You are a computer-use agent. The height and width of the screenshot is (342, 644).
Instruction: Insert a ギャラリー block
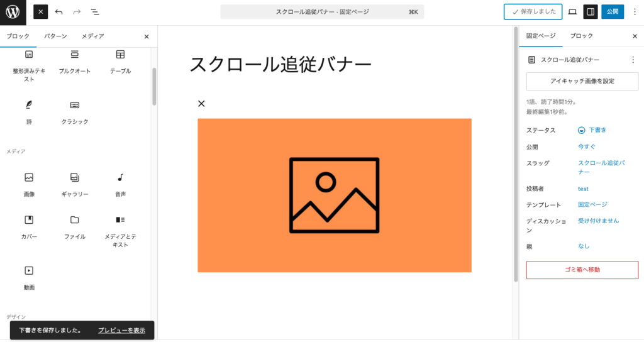click(74, 185)
